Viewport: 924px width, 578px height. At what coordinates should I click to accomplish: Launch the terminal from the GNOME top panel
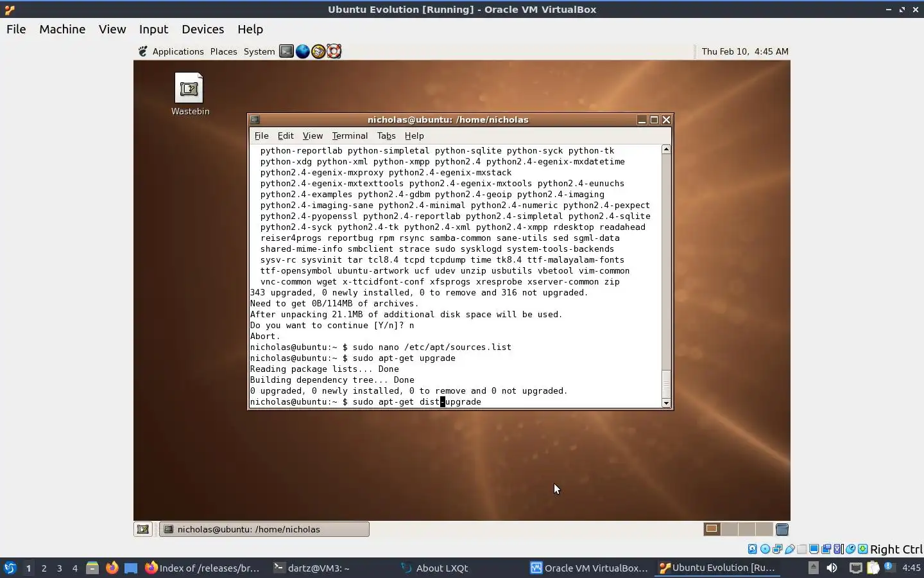[x=286, y=51]
